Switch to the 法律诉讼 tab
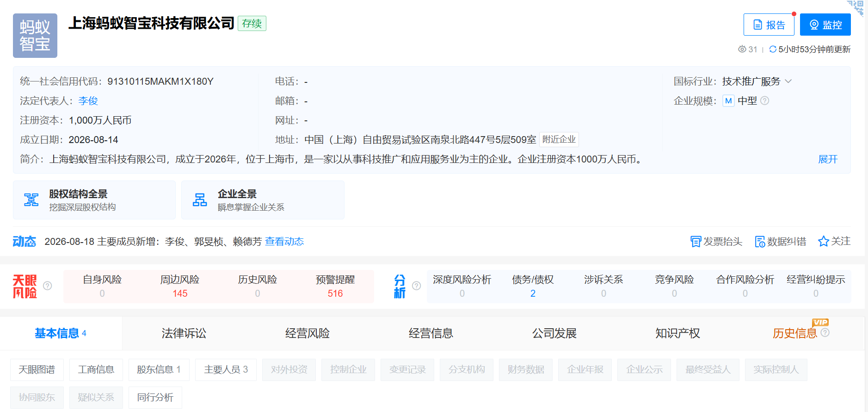The height and width of the screenshot is (412, 868). coord(184,333)
